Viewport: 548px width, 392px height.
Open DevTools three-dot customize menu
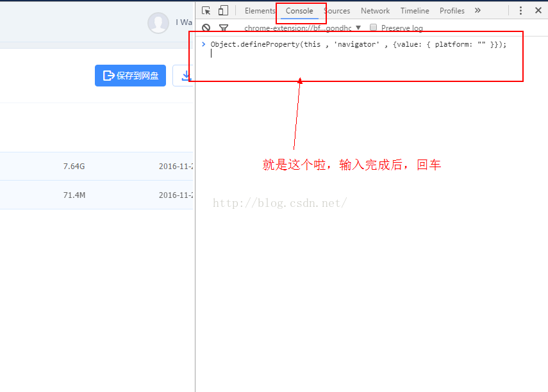coord(520,10)
